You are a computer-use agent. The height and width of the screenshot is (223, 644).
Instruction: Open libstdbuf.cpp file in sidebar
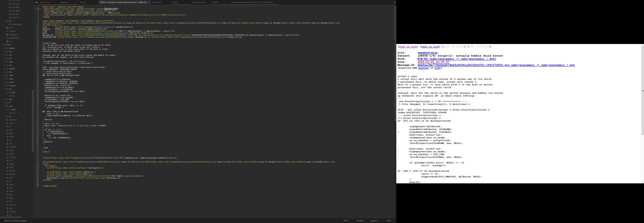coord(17,24)
